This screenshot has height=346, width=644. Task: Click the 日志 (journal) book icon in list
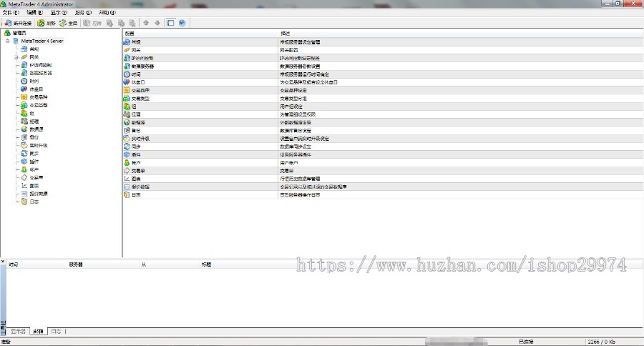pos(127,195)
